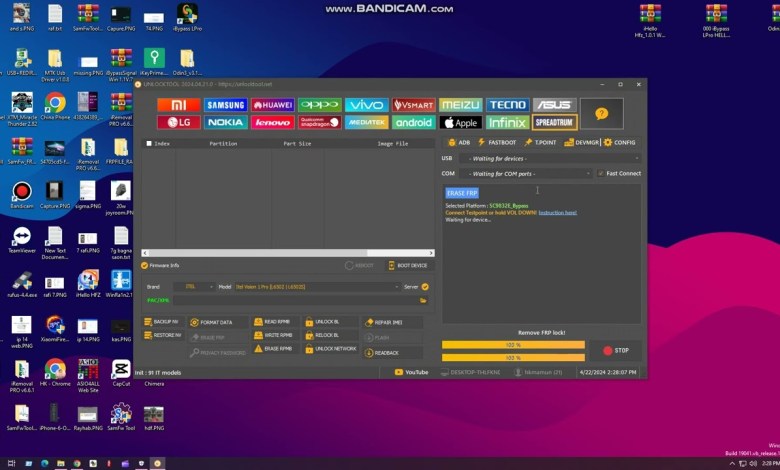Click the RESTORE NV button
The width and height of the screenshot is (780, 470).
163,335
